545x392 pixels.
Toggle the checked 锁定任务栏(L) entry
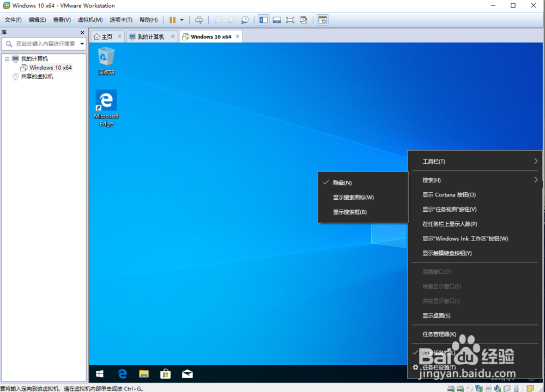475,353
